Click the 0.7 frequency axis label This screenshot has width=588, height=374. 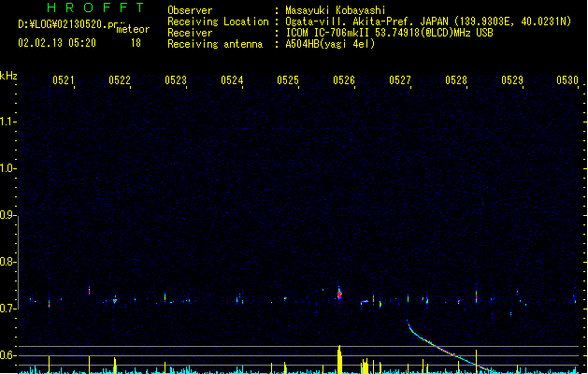coord(7,309)
